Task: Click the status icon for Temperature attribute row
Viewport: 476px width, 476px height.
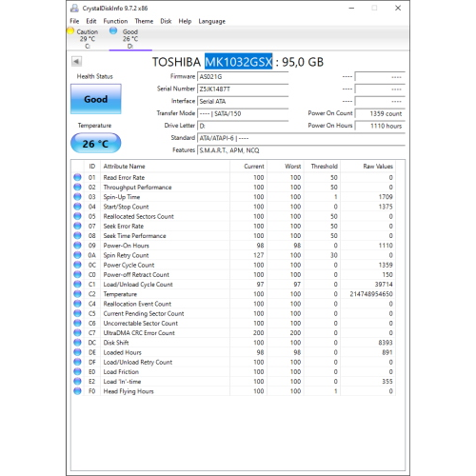Action: (x=77, y=294)
